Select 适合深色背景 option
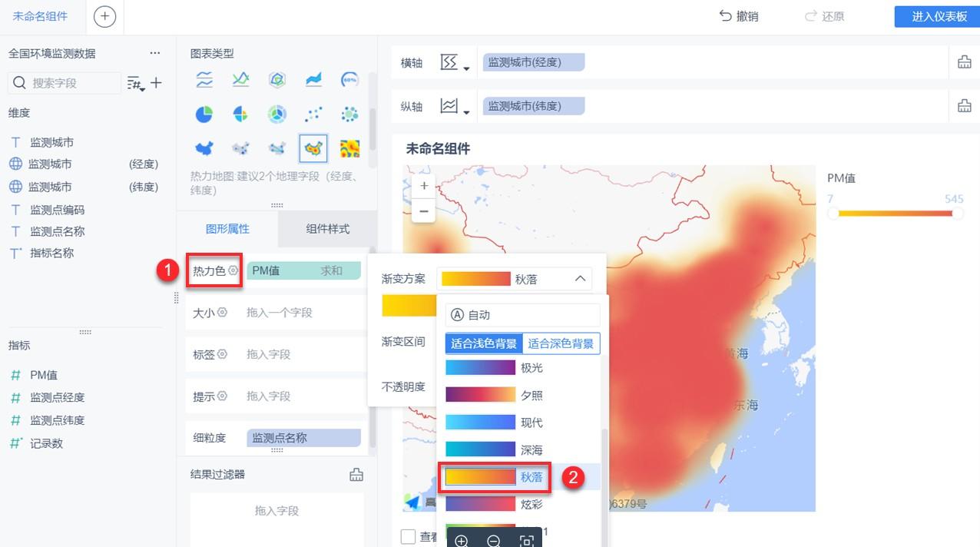980x547 pixels. pos(561,343)
